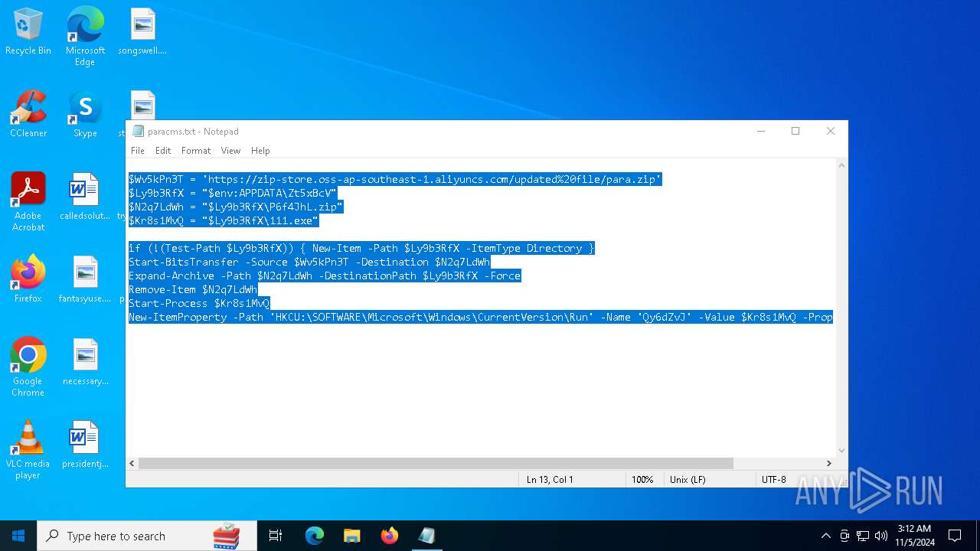Minimize the Notepad window
The height and width of the screenshot is (551, 980).
761,132
